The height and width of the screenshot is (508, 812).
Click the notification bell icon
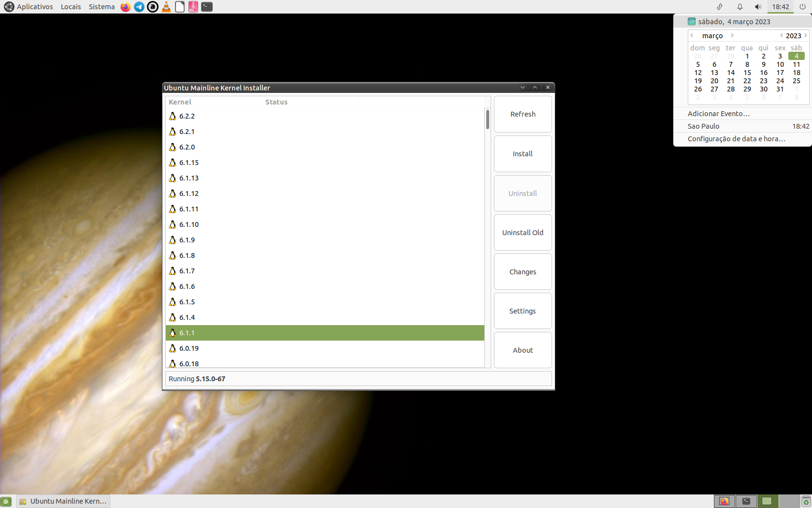[x=739, y=7]
